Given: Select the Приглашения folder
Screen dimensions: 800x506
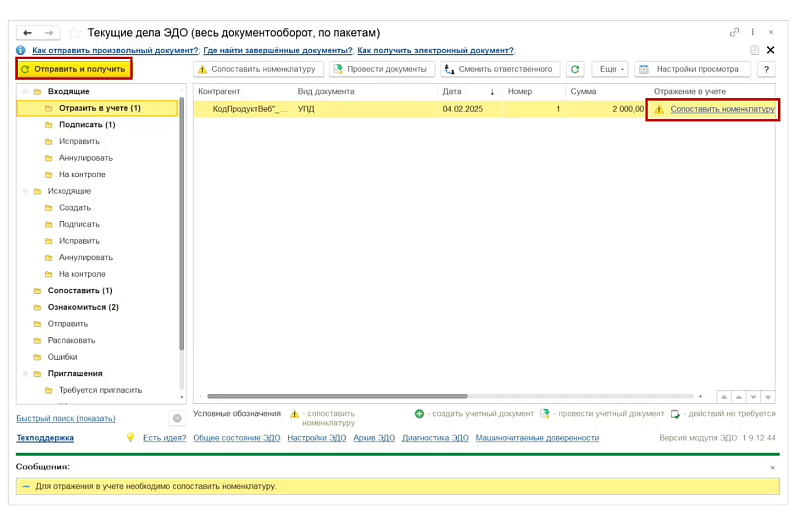Looking at the screenshot, I should point(75,374).
